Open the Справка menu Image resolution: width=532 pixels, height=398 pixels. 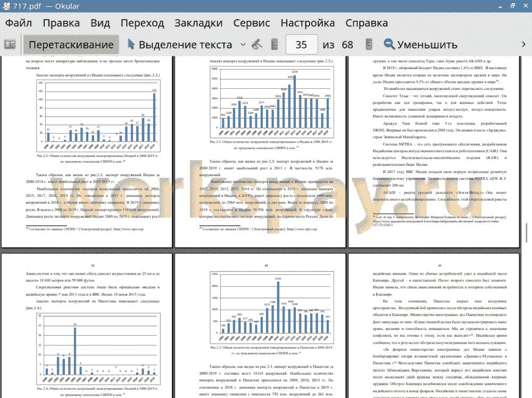[367, 23]
